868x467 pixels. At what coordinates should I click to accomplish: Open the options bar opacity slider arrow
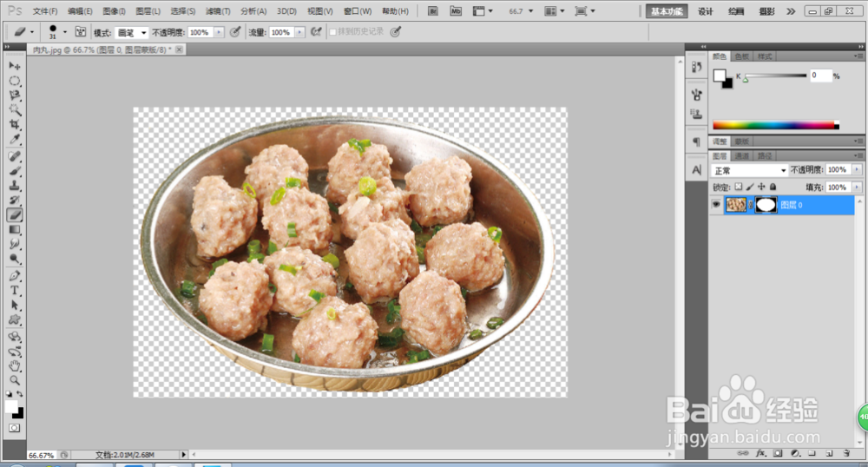point(219,33)
